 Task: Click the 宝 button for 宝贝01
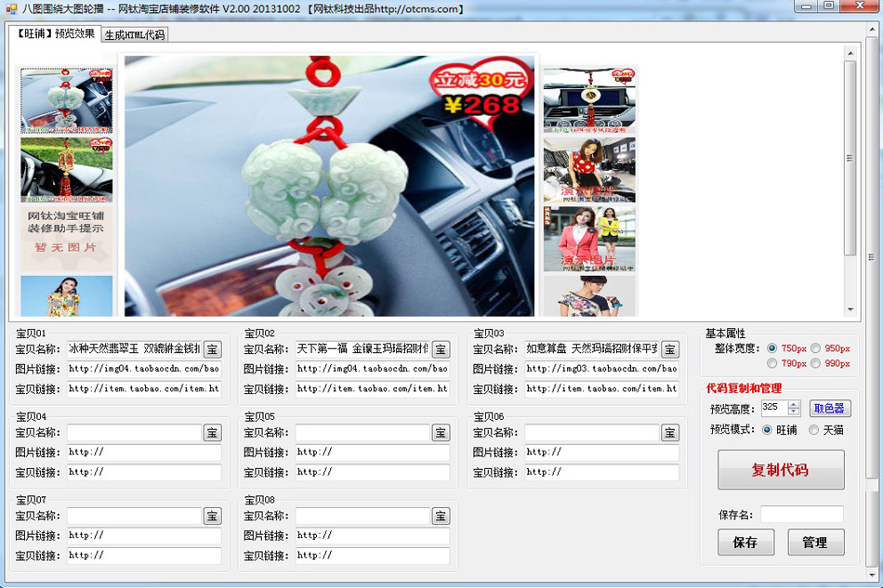point(212,349)
